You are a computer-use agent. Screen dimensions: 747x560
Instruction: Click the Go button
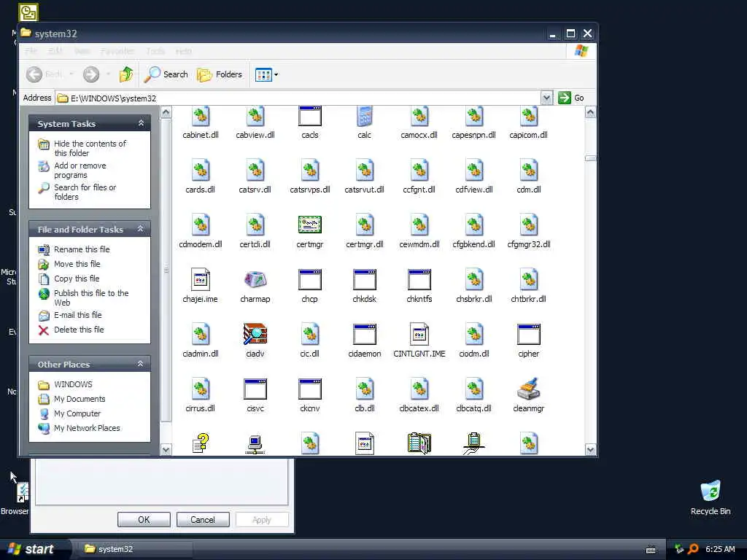pos(571,98)
